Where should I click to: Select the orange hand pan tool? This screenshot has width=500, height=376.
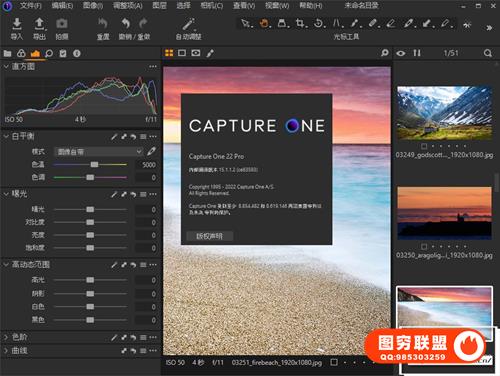pos(264,23)
